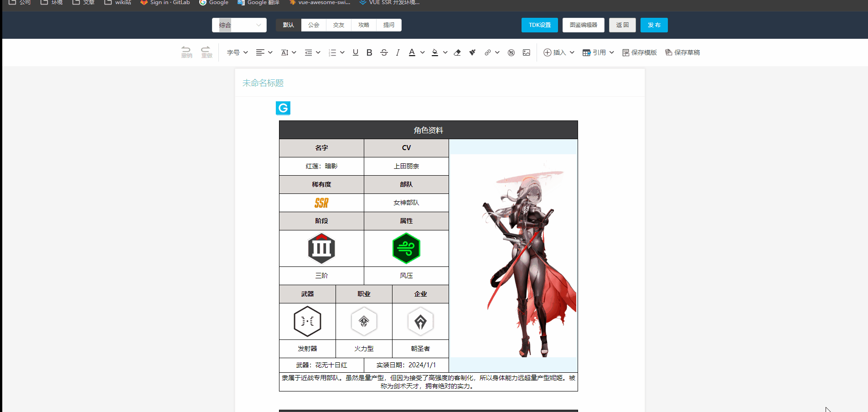The height and width of the screenshot is (412, 868).
Task: Click the insert link chain icon
Action: pos(488,52)
